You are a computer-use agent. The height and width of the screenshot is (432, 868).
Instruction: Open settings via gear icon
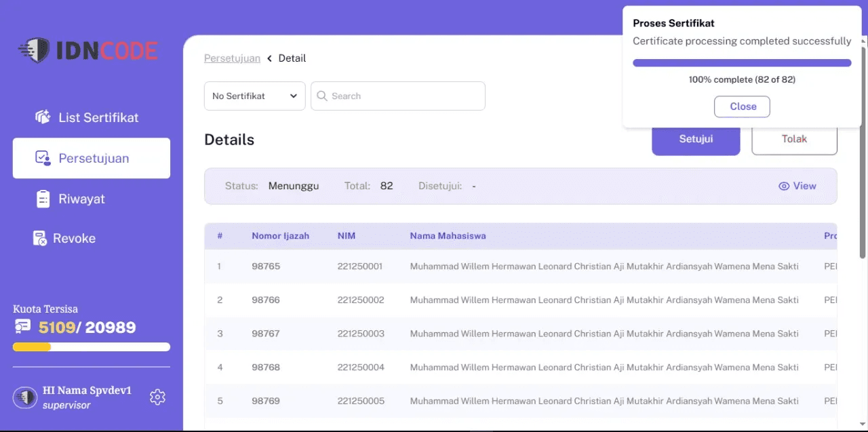click(157, 397)
